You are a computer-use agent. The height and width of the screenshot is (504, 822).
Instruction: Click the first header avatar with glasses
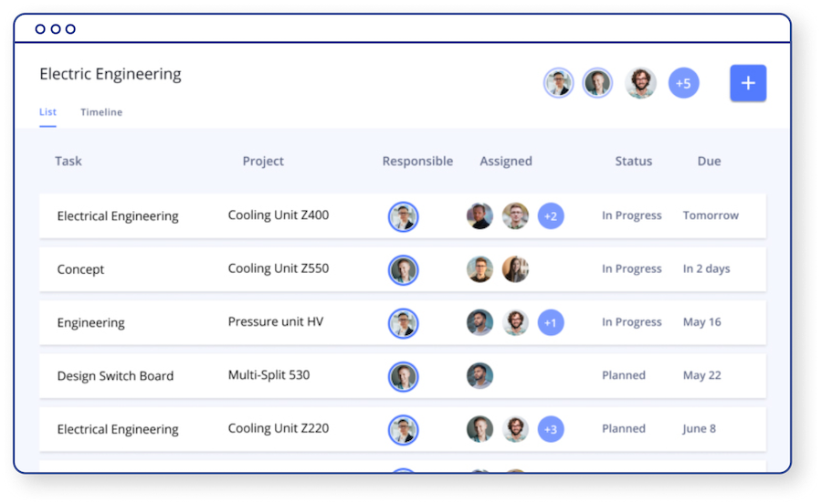coord(559,83)
